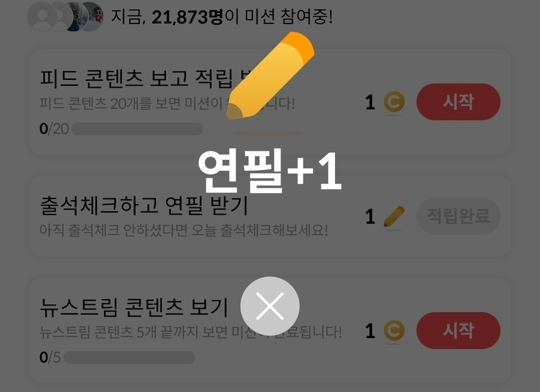
Task: Dismiss the overlay with the X button
Action: click(x=269, y=306)
